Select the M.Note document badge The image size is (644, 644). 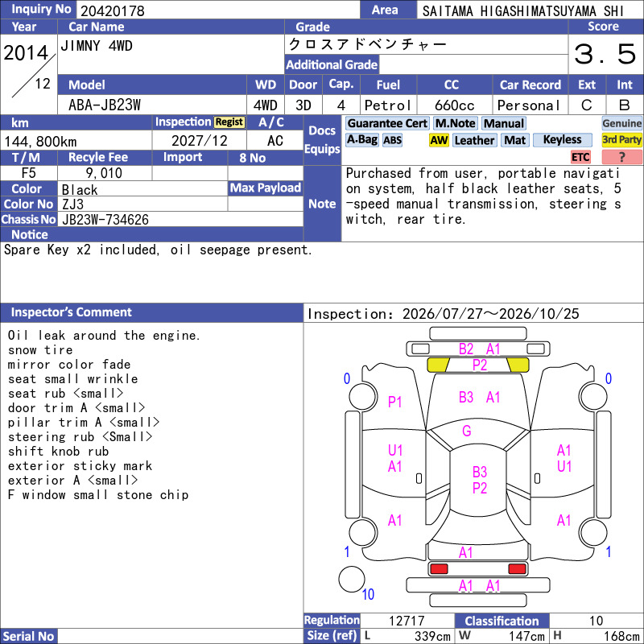(456, 123)
